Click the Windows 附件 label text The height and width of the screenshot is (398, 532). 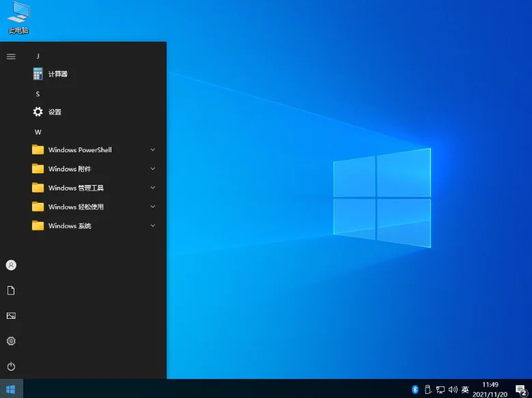70,169
